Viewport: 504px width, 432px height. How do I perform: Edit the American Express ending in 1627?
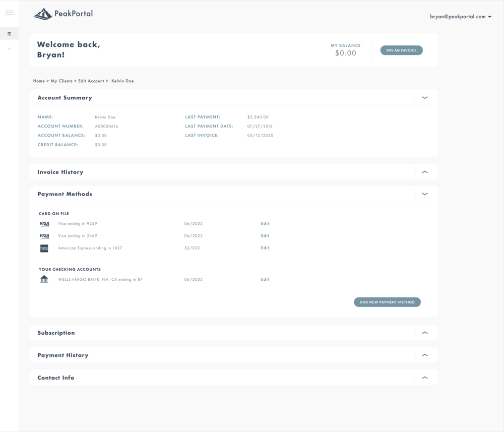click(265, 248)
